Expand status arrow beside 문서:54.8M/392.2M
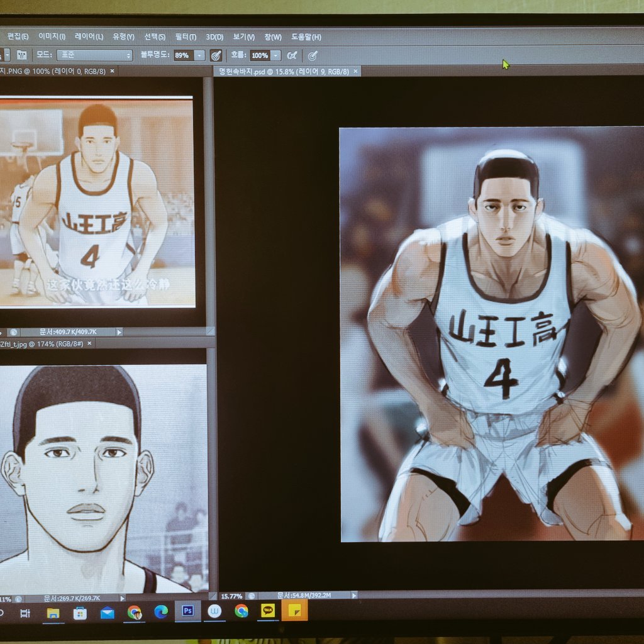Viewport: 644px width, 644px height. click(354, 595)
